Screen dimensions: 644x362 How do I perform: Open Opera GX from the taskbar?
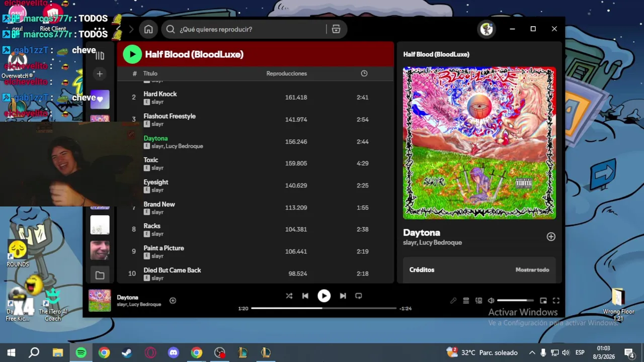(150, 352)
